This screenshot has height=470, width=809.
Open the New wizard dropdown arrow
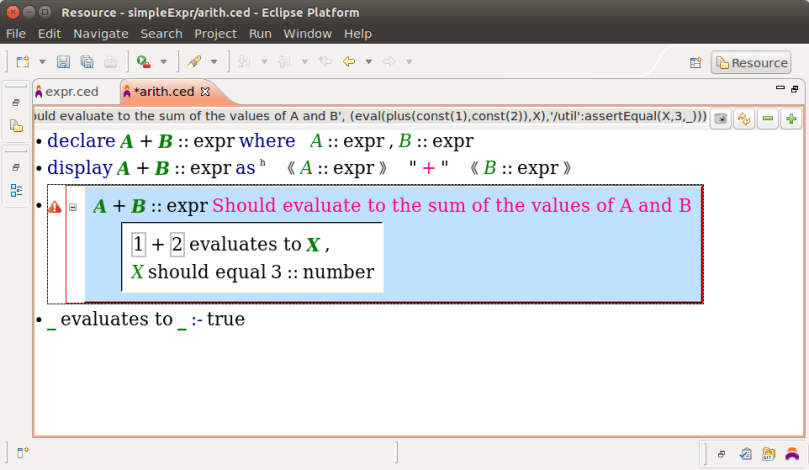pos(40,62)
